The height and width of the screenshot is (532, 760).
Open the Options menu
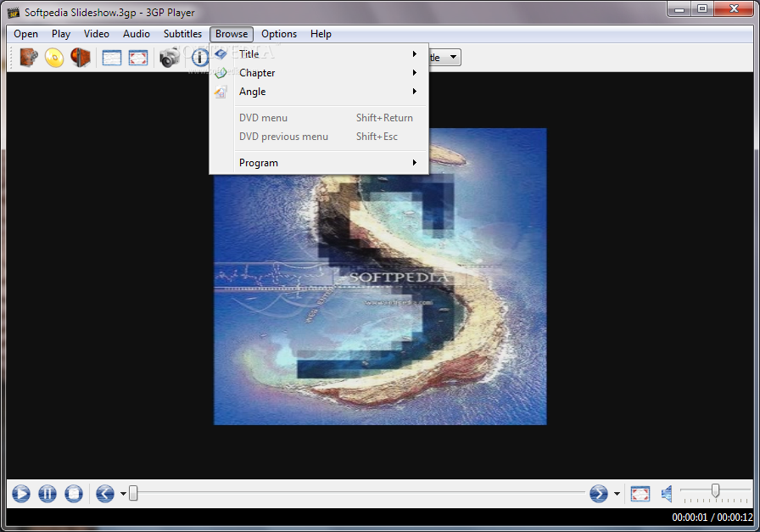click(x=279, y=34)
